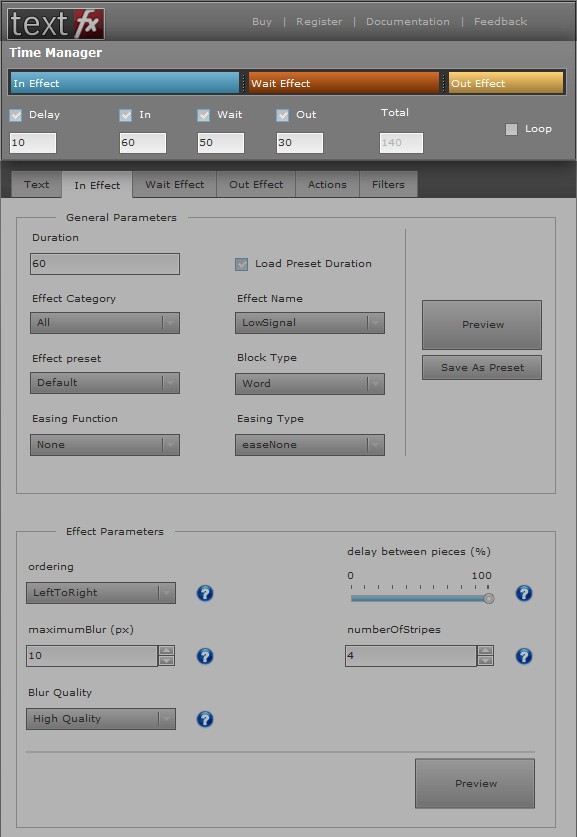Screen dimensions: 577x837
Task: Uncheck the Delay checkbox
Action: (x=16, y=115)
